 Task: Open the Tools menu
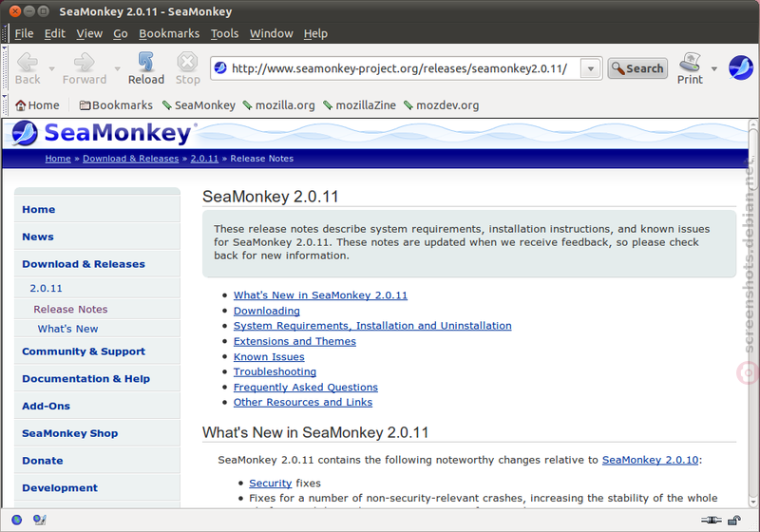tap(224, 33)
